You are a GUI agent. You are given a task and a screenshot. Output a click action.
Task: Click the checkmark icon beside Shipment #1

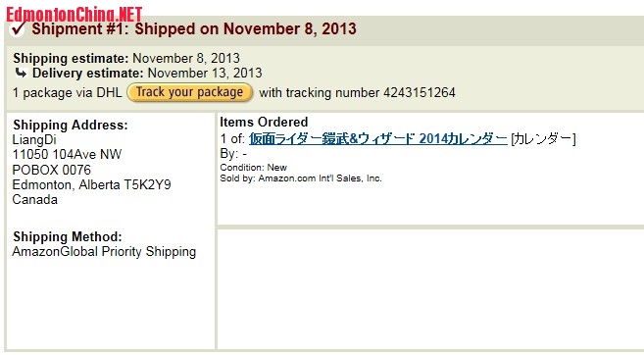coord(18,28)
